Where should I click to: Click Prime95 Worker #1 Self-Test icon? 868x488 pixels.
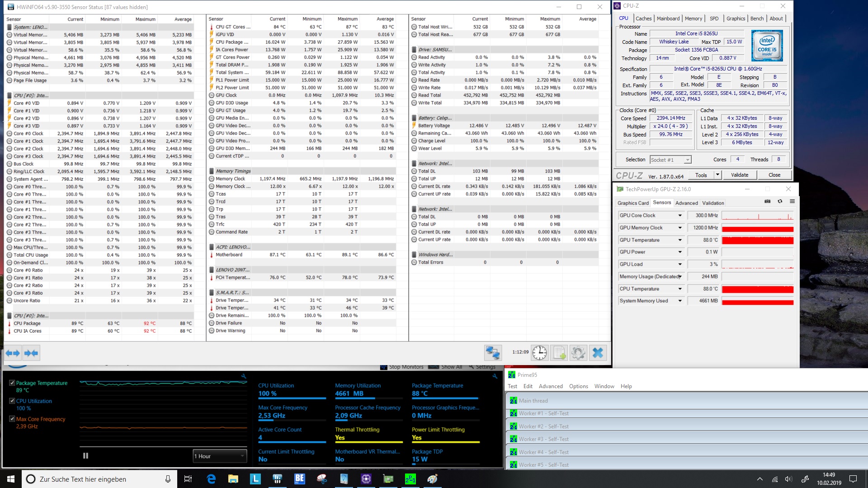point(513,413)
